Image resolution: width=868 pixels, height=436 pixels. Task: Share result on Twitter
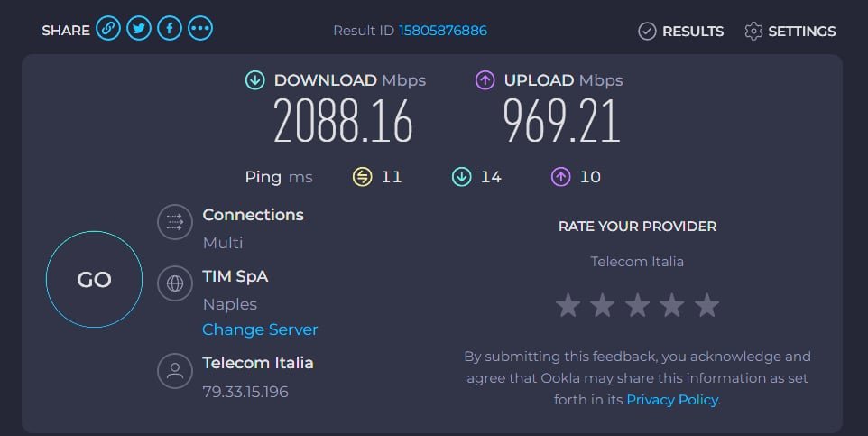pos(139,30)
